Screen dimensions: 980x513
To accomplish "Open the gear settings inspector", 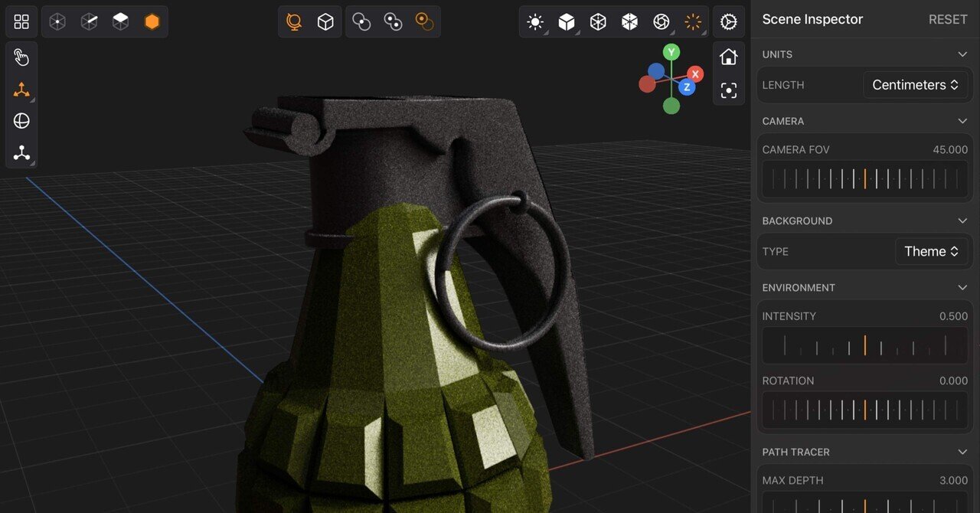I will (729, 22).
